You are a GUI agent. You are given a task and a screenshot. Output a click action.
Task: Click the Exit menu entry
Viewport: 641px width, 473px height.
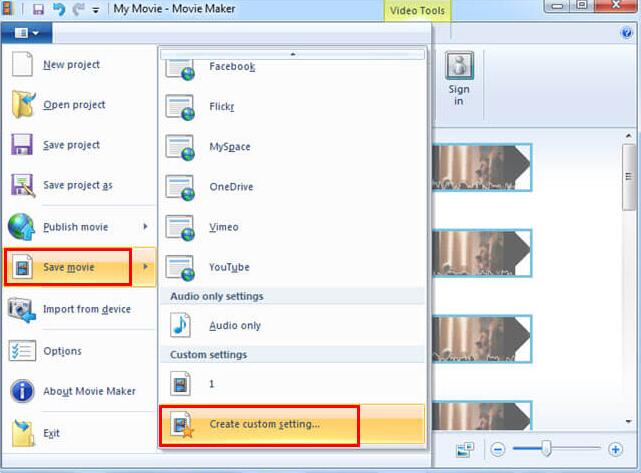(80, 433)
